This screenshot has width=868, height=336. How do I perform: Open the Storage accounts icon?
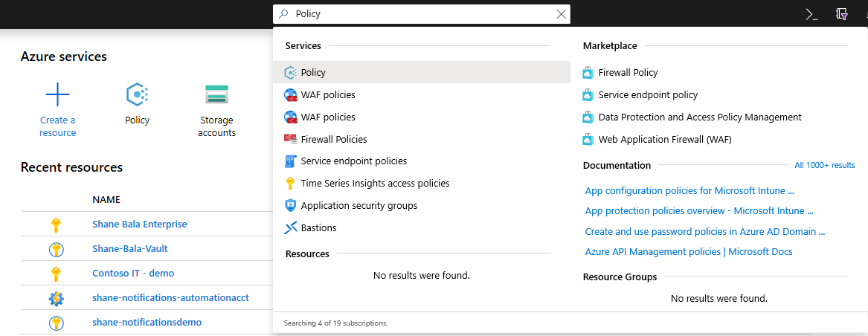click(216, 94)
